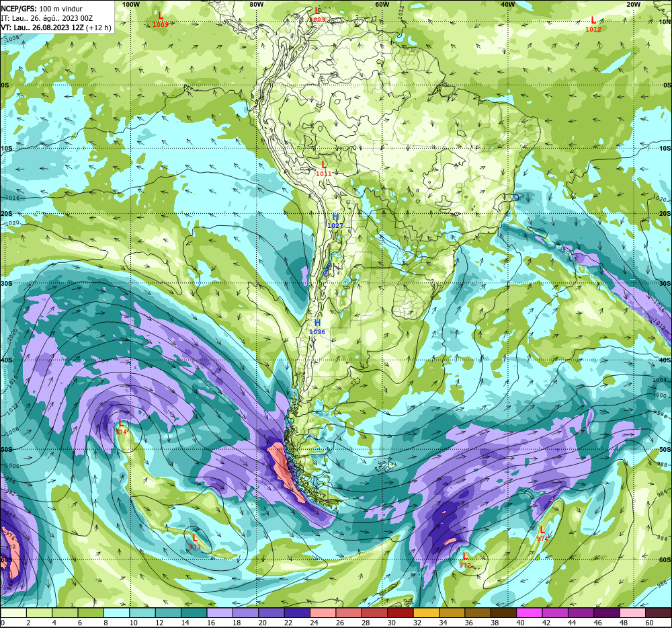672x628 pixels.
Task: Click the legend swatch between 34 and 36
Action: [x=452, y=613]
